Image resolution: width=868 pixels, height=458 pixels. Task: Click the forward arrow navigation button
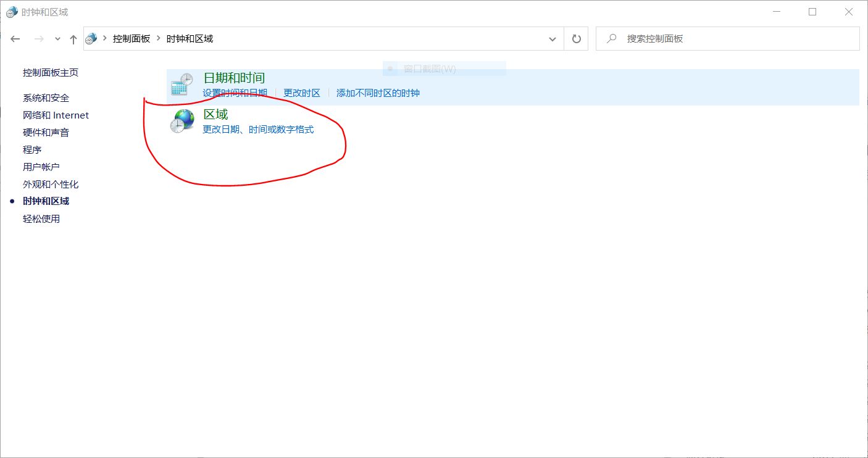(x=39, y=39)
